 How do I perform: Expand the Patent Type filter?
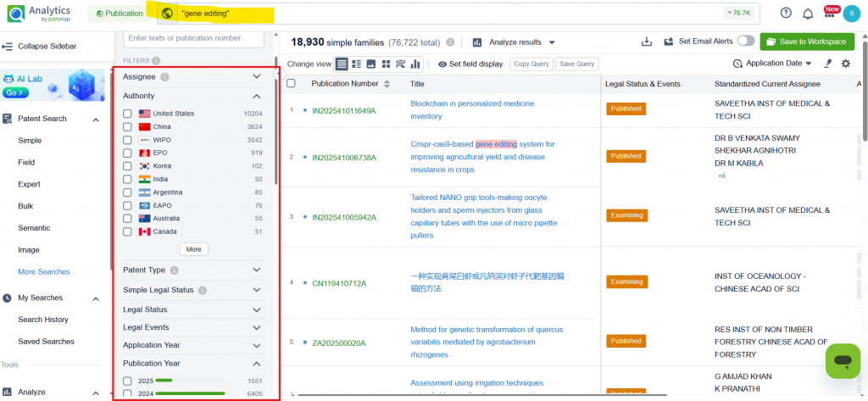[256, 270]
